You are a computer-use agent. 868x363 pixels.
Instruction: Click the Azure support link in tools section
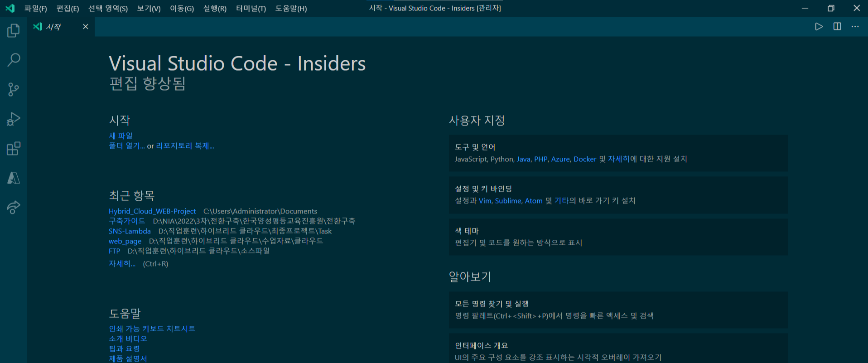click(x=560, y=159)
